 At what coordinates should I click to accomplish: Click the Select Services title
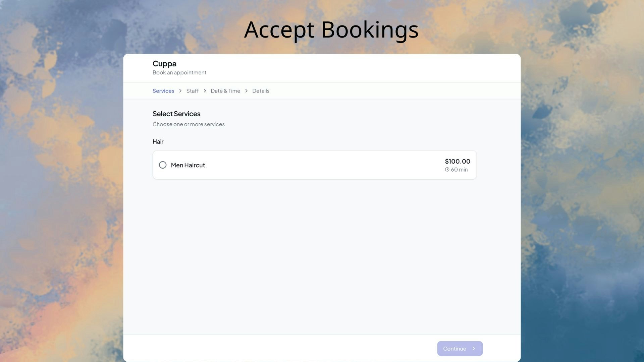[176, 114]
